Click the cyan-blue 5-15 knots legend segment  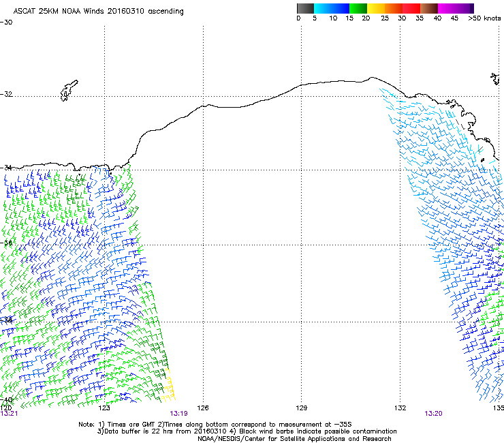332,8
